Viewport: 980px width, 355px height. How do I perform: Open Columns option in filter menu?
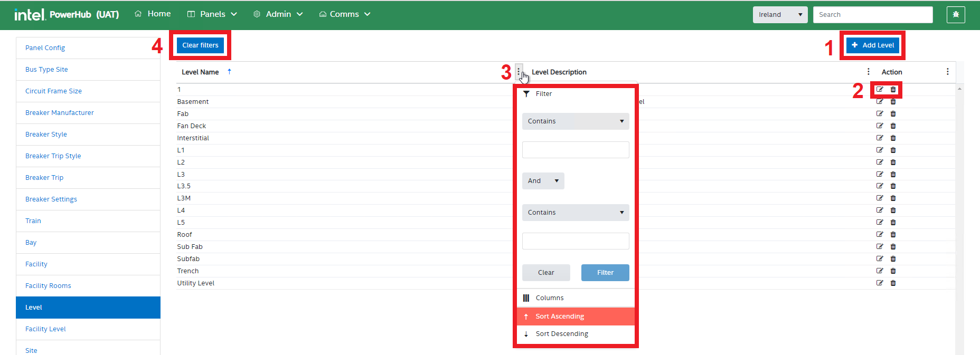point(550,298)
